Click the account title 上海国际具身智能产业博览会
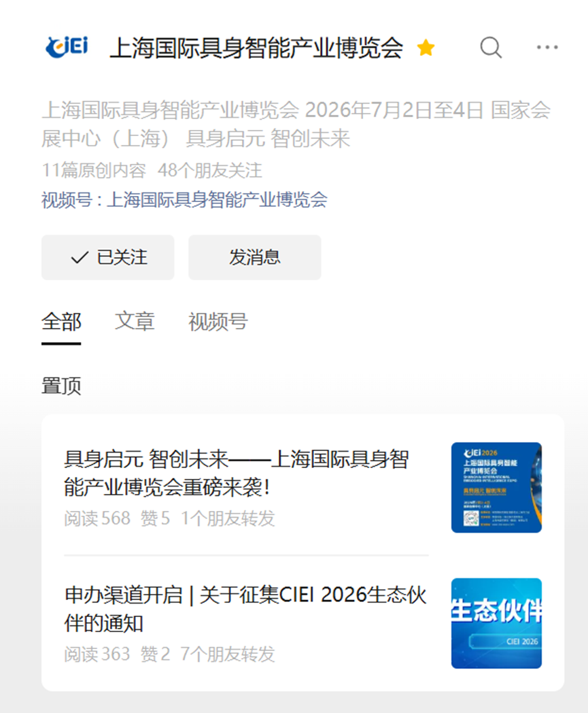The image size is (588, 713). pyautogui.click(x=256, y=48)
